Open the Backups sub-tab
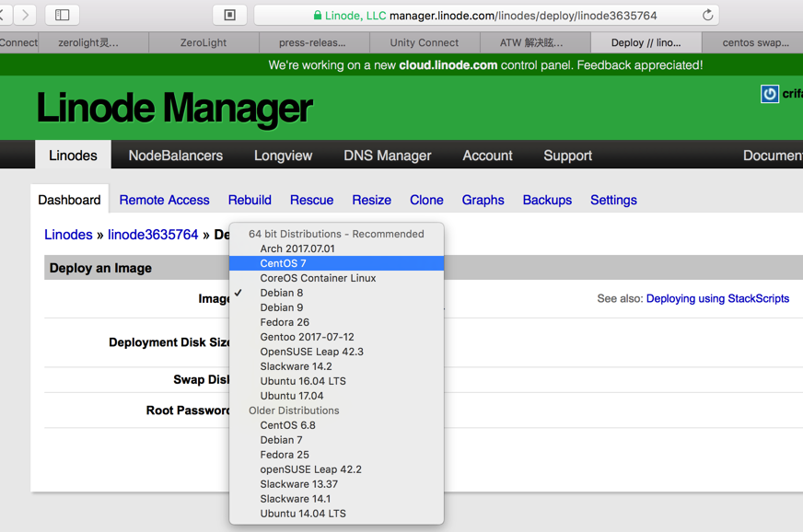 tap(547, 200)
